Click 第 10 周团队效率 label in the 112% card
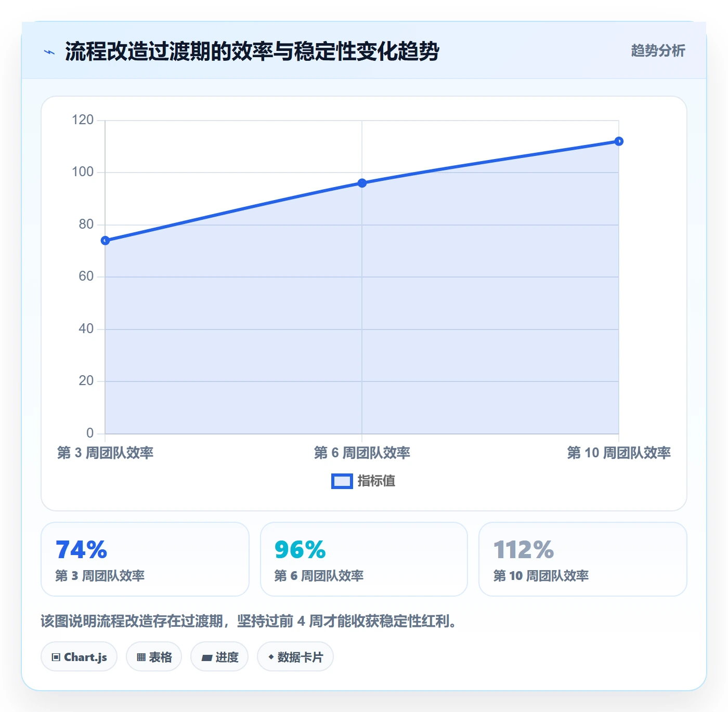 tap(541, 576)
